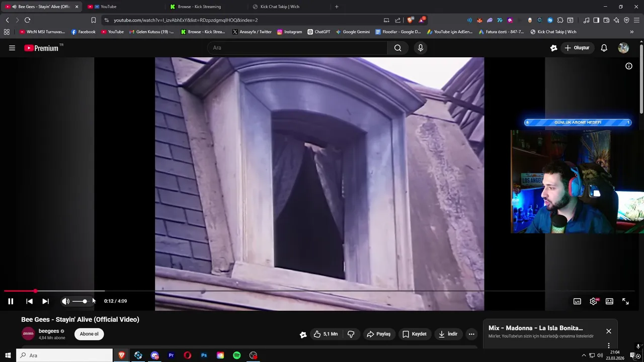Image resolution: width=644 pixels, height=362 pixels.
Task: Open the extensions puzzle icon
Action: pyautogui.click(x=560, y=20)
